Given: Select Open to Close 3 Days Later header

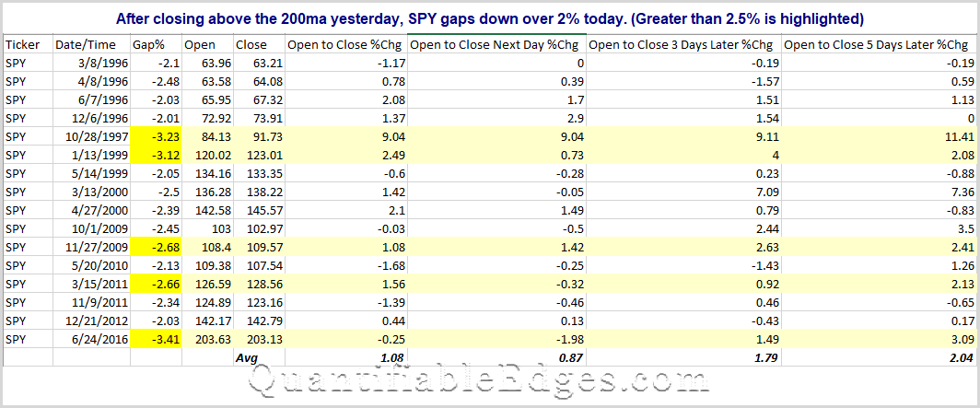Looking at the screenshot, I should (682, 45).
